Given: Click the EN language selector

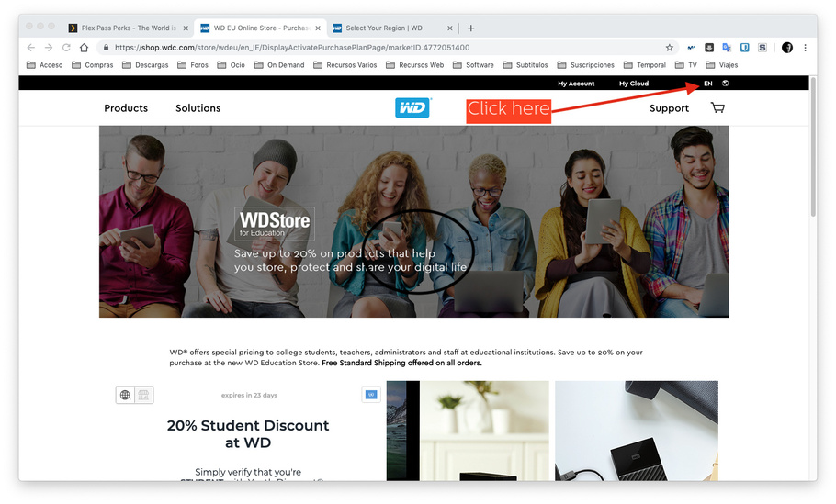Looking at the screenshot, I should 708,84.
